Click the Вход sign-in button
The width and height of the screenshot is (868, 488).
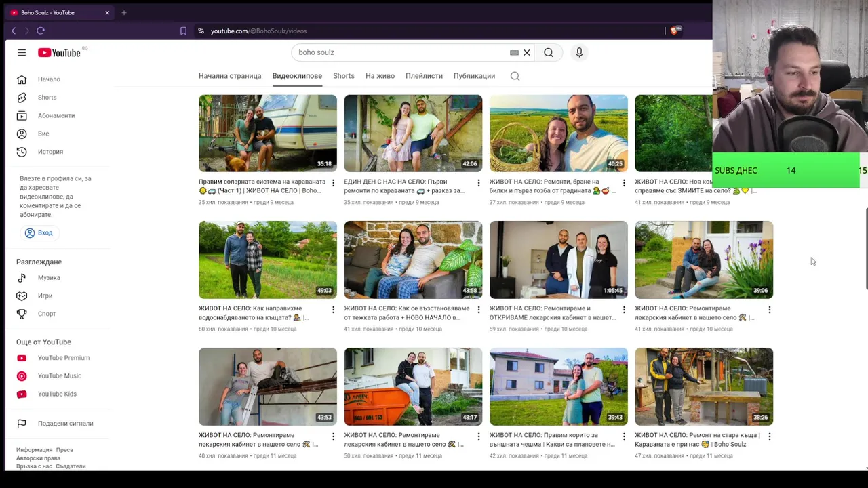coord(39,232)
